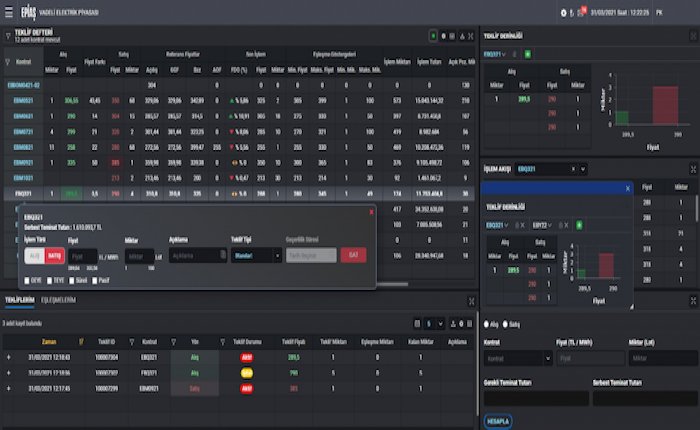Click the filter icon beside Teklif Defteri title
The width and height of the screenshot is (700, 430).
[8, 35]
